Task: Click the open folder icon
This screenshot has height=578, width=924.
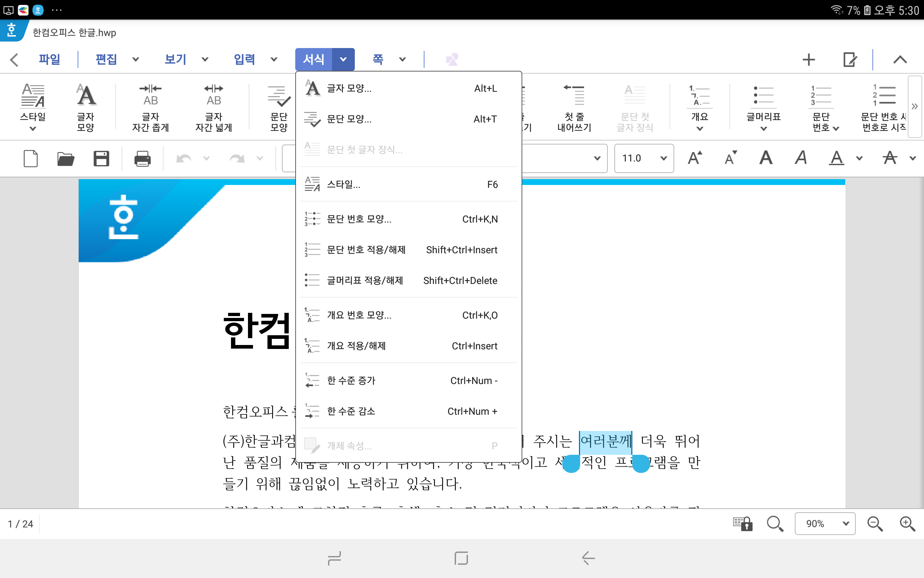Action: (66, 158)
